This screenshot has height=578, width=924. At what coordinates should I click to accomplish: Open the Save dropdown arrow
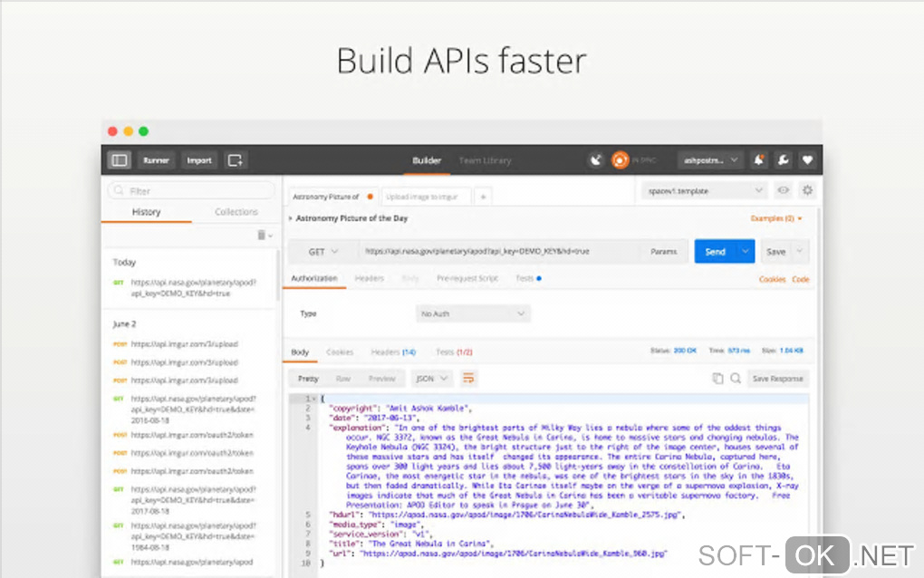[800, 252]
